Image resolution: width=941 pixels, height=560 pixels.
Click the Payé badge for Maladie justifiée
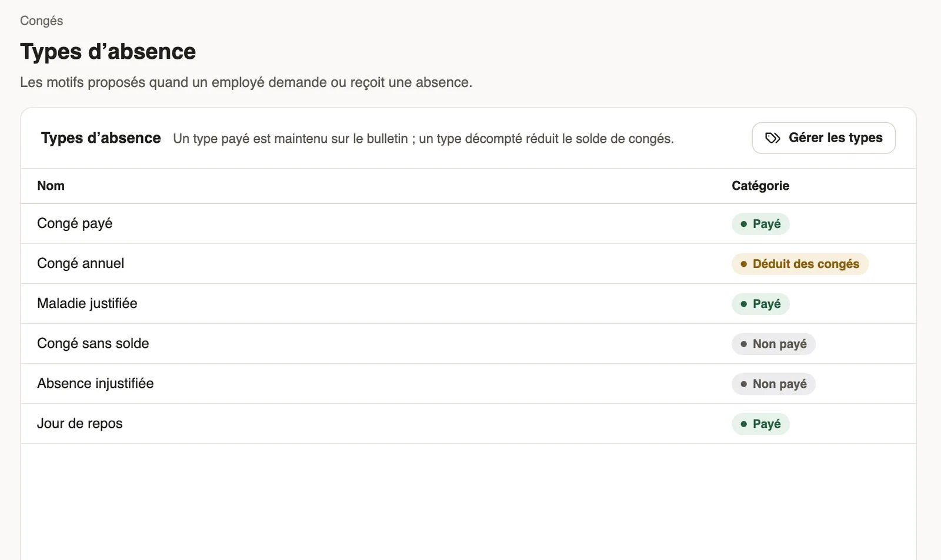760,304
